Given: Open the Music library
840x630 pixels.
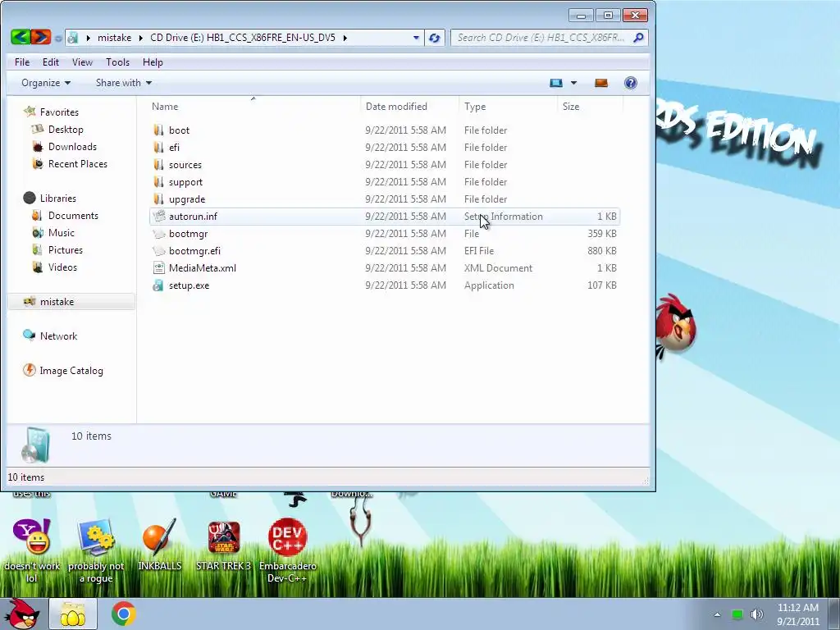Looking at the screenshot, I should pos(61,232).
